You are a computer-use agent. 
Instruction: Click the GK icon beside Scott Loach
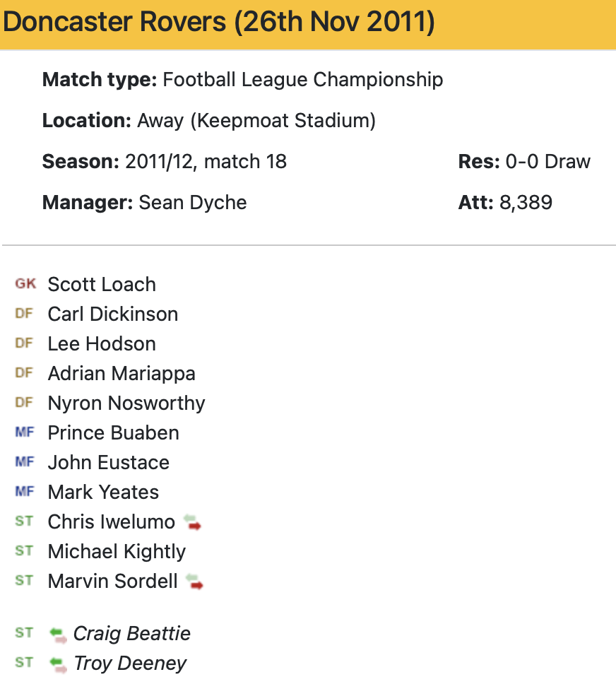pos(25,284)
